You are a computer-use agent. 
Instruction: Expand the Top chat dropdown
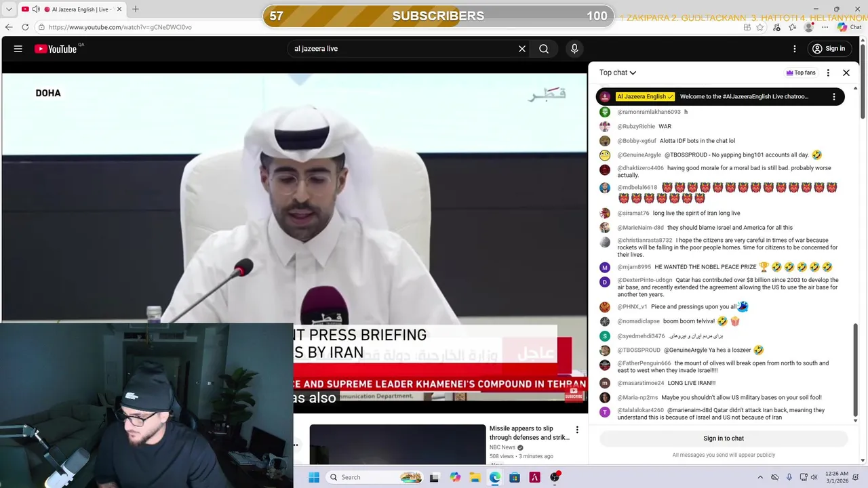pos(618,73)
